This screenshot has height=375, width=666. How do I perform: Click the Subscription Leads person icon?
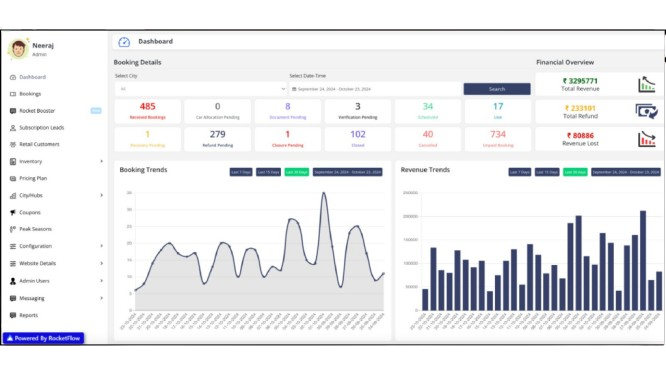point(13,128)
